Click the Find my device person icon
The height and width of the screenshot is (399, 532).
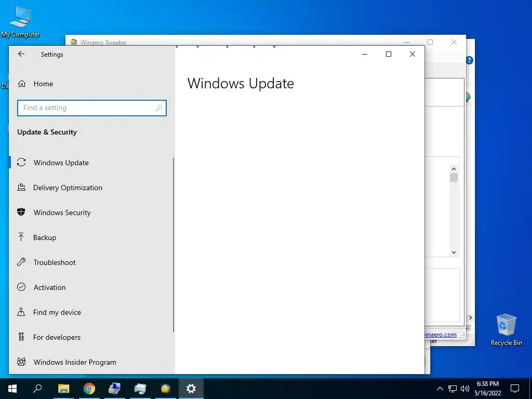[x=21, y=312]
